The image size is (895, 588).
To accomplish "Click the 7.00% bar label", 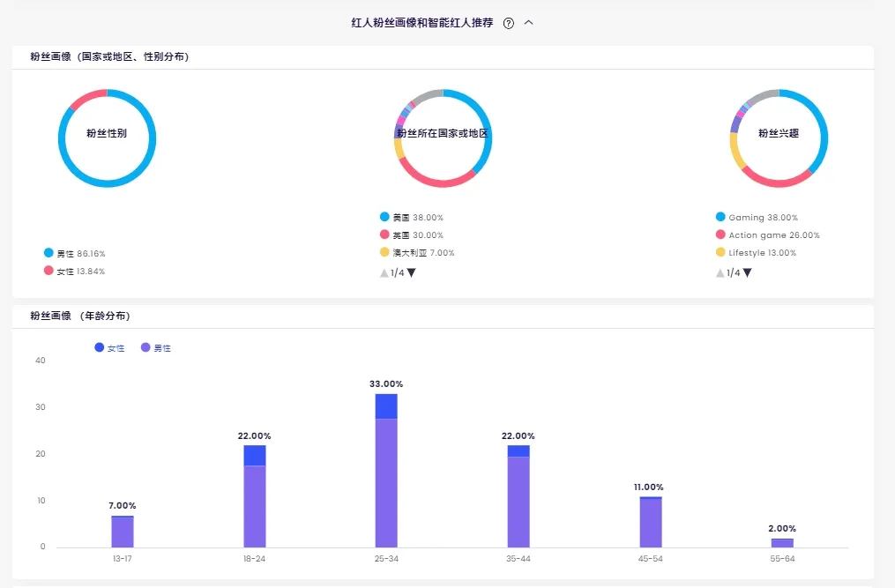I will click(x=123, y=505).
